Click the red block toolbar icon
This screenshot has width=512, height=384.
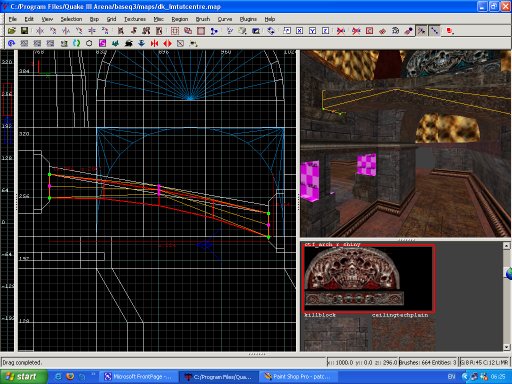[x=450, y=31]
